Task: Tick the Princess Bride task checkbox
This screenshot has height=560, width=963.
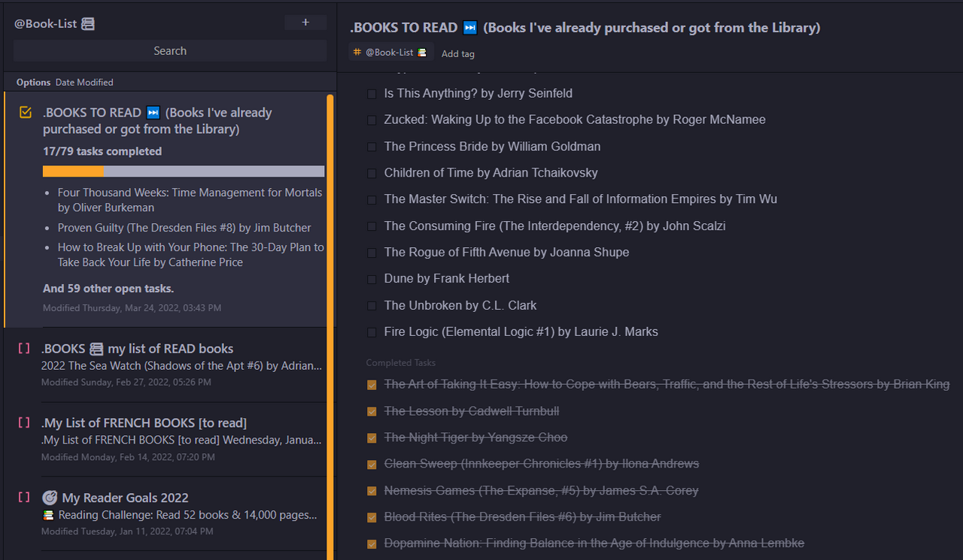Action: coord(372,147)
